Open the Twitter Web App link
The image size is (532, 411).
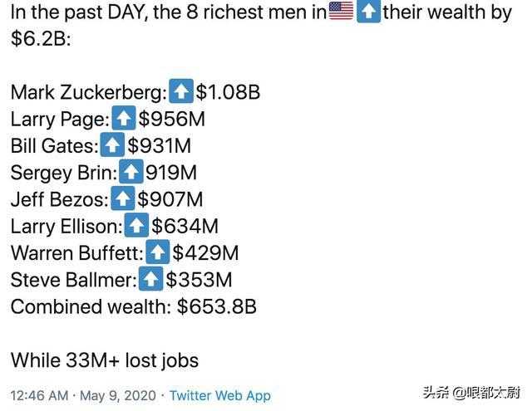pos(219,395)
